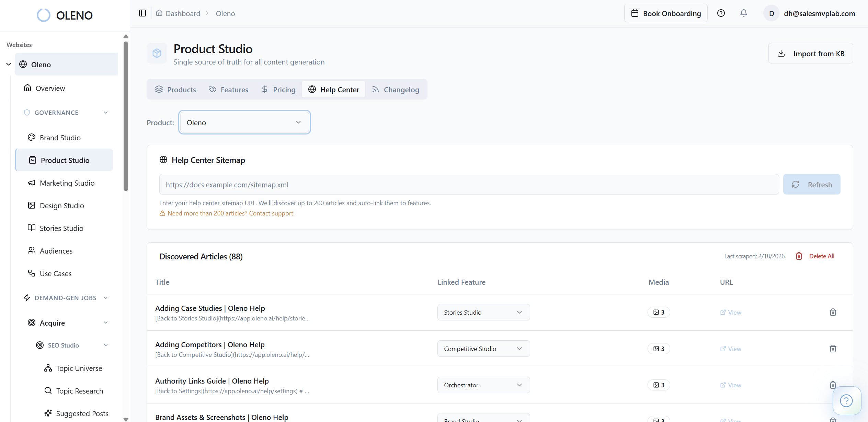Open the notifications bell icon
Viewport: 868px width, 422px height.
click(743, 13)
